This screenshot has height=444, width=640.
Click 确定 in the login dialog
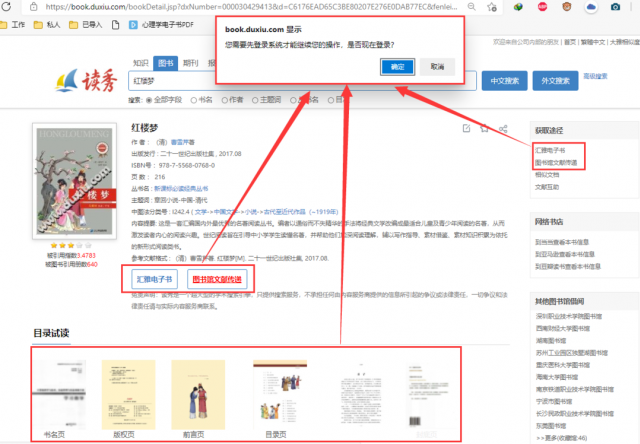398,67
